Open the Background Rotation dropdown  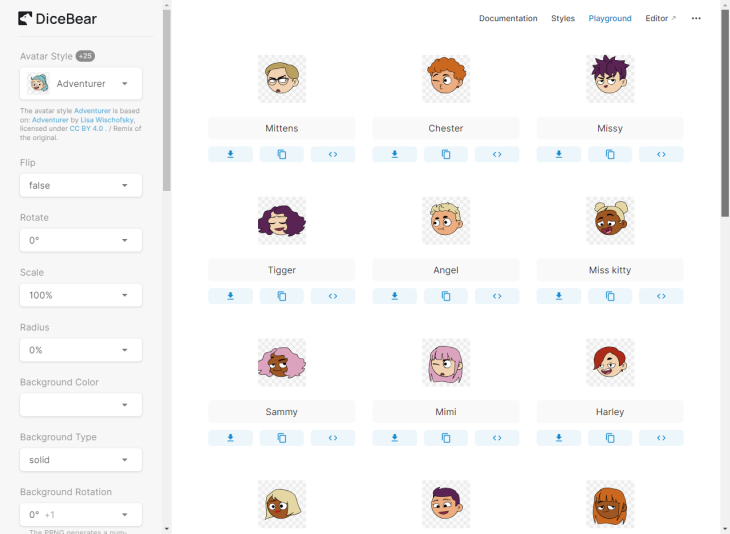(81, 514)
